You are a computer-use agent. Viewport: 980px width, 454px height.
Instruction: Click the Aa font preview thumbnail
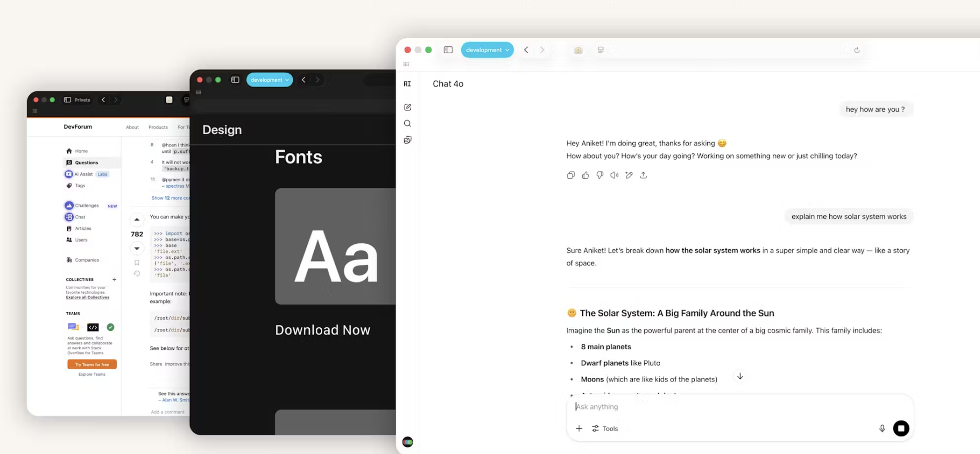tap(335, 246)
